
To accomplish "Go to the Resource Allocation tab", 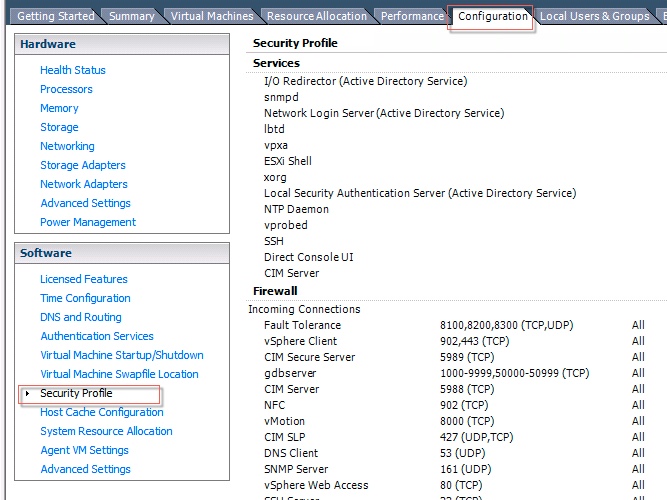I will [317, 16].
